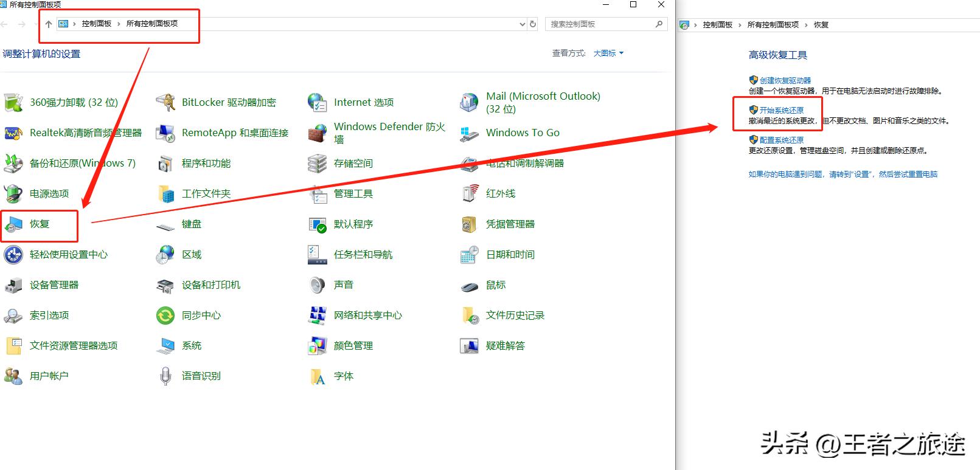Open 文件资源管理器选项 icon

click(x=13, y=346)
